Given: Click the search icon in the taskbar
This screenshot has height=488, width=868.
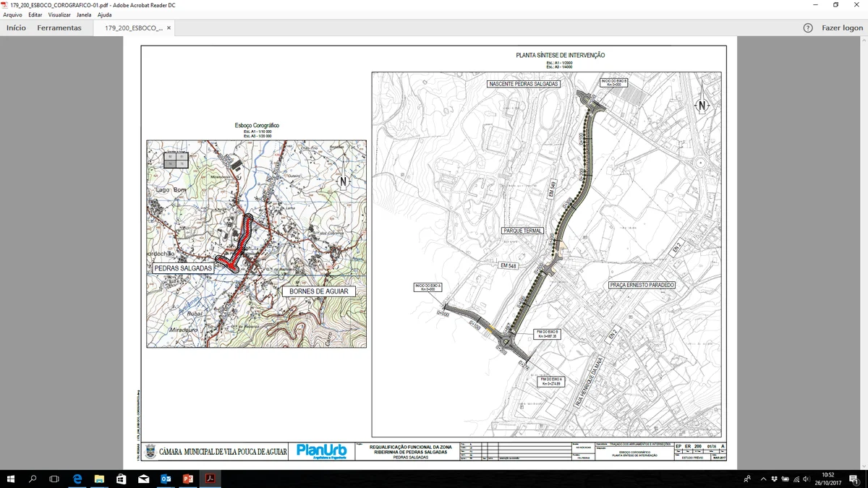Looking at the screenshot, I should click(x=32, y=479).
